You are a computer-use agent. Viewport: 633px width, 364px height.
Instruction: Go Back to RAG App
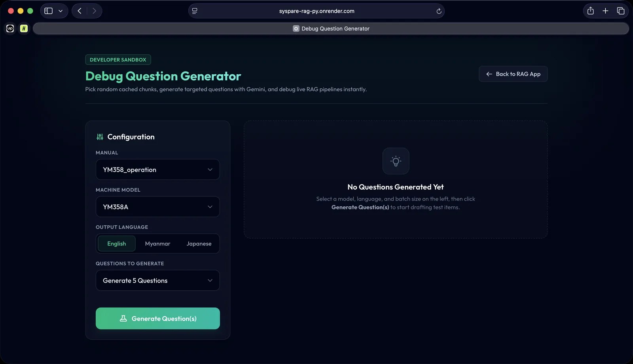pyautogui.click(x=513, y=74)
